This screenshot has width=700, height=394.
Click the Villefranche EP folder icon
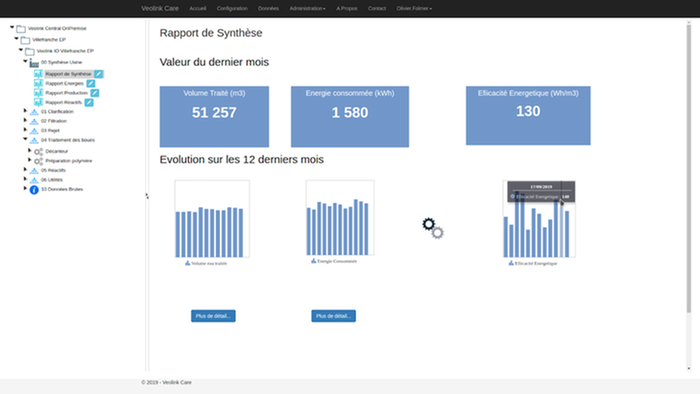pos(25,40)
